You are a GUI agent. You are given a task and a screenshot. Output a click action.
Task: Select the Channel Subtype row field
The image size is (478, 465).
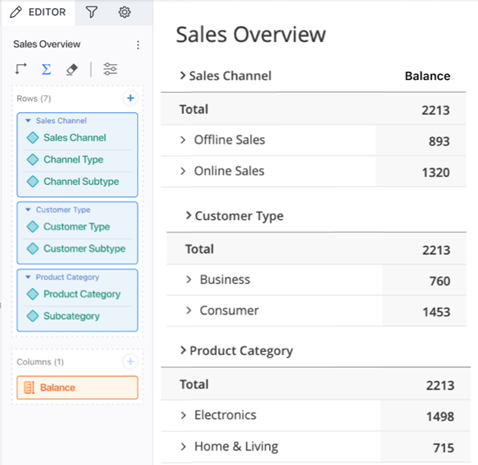click(77, 181)
